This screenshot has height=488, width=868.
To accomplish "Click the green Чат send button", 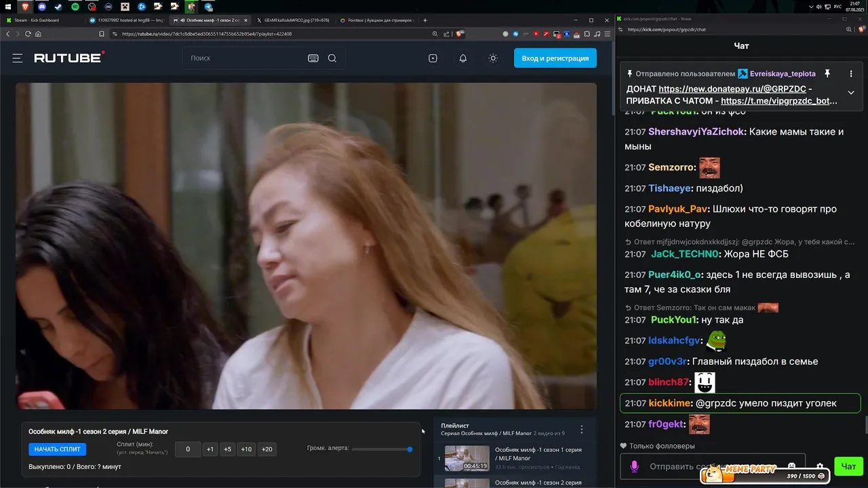I will 848,466.
